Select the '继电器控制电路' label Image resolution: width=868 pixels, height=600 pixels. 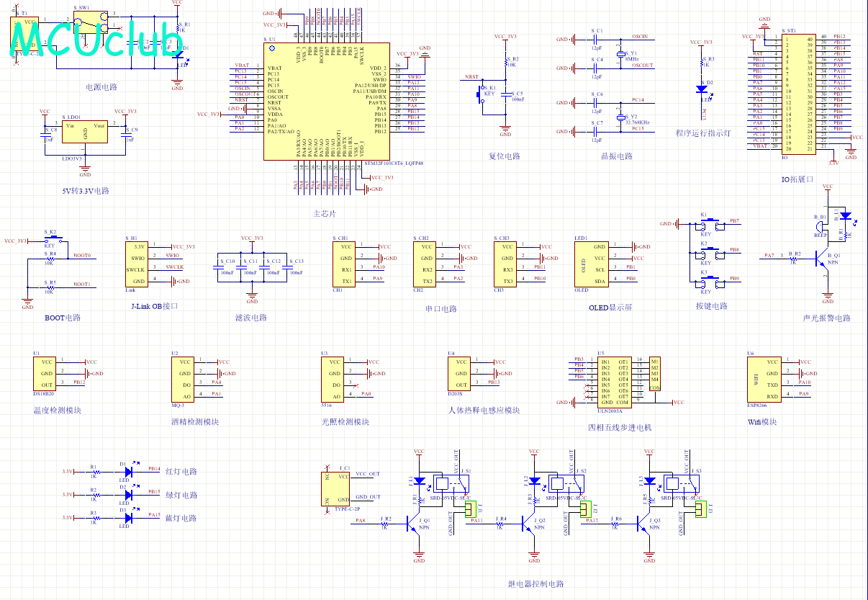(x=535, y=584)
